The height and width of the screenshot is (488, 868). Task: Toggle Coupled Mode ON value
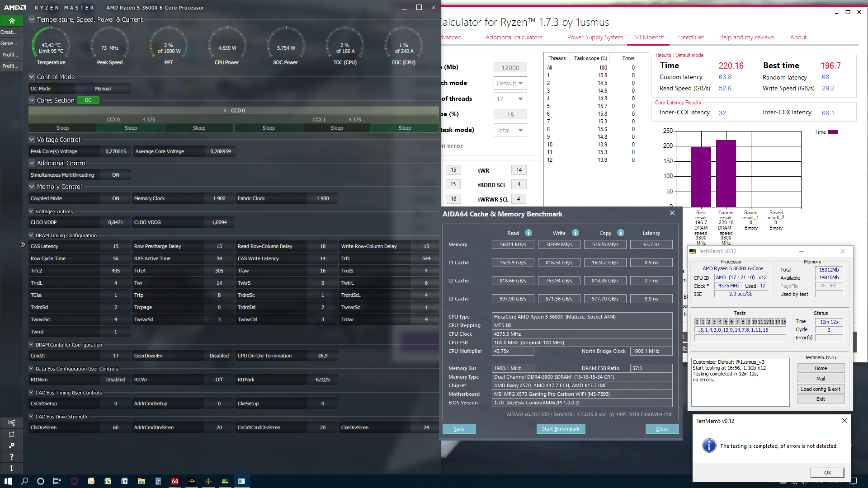click(116, 199)
